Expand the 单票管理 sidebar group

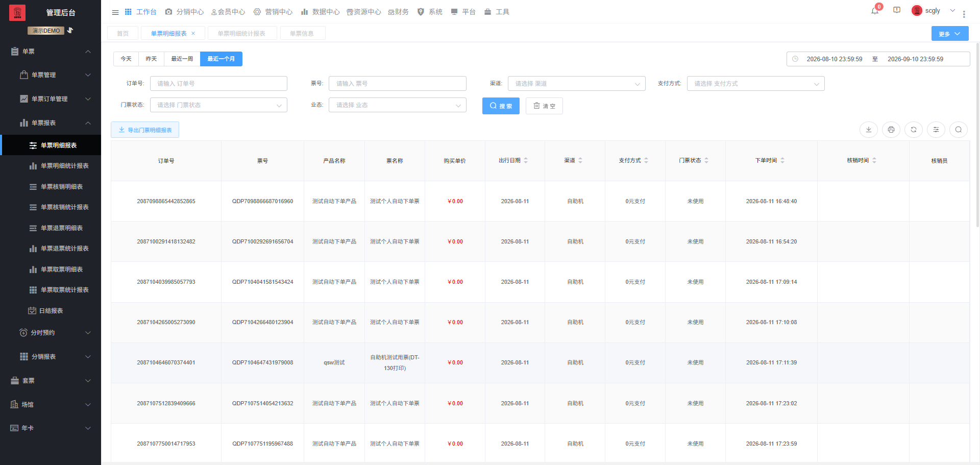[51, 75]
